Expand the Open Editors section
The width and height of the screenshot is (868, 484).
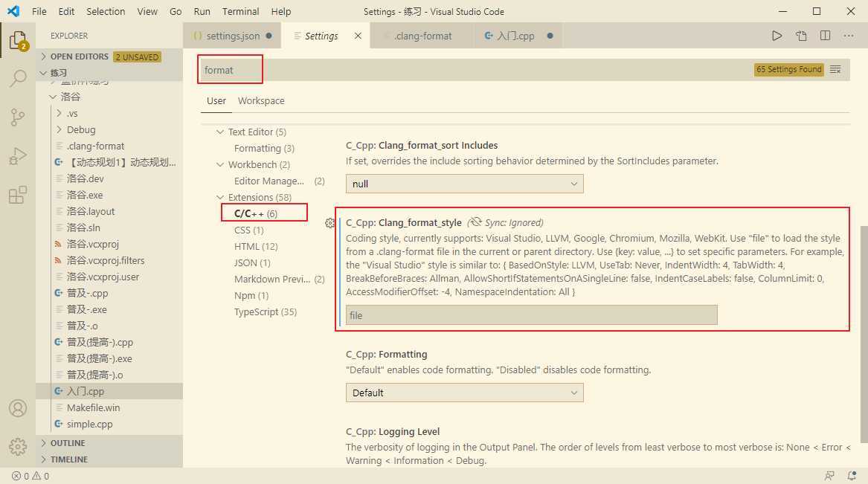[x=109, y=57]
